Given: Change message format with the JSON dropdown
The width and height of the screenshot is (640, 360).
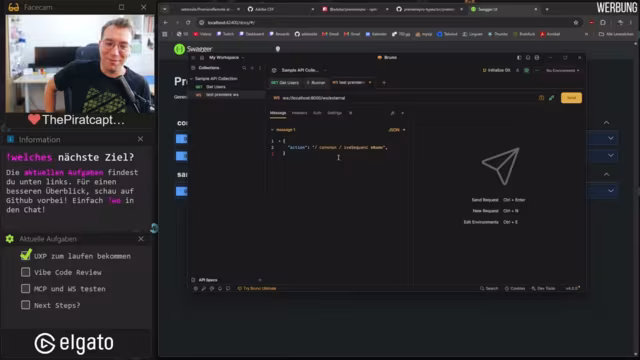Looking at the screenshot, I should click(397, 130).
